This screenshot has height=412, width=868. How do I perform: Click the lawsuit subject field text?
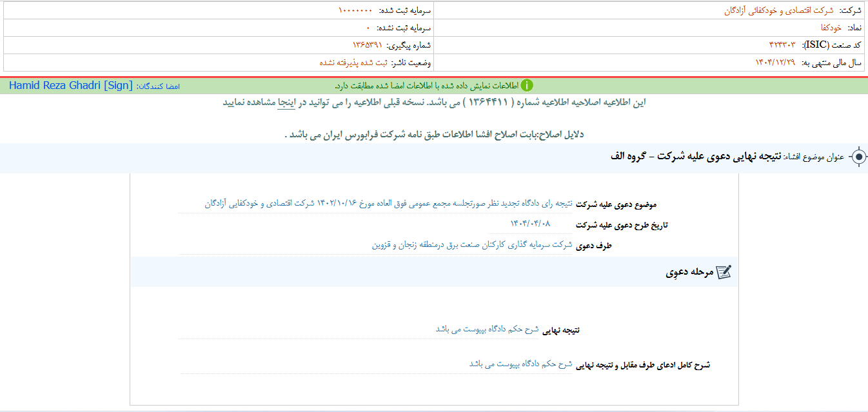point(388,204)
